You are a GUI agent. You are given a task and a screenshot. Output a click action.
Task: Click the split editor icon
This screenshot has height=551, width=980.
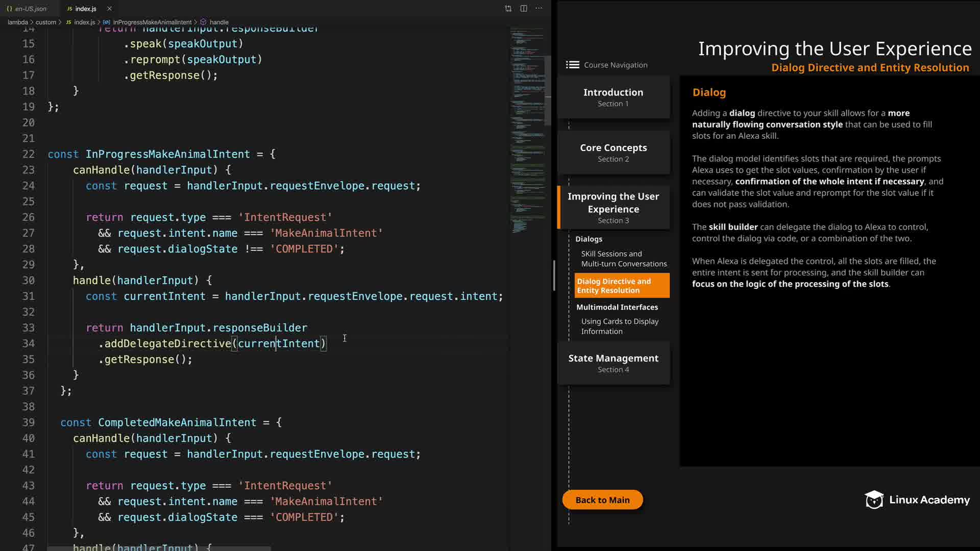524,8
